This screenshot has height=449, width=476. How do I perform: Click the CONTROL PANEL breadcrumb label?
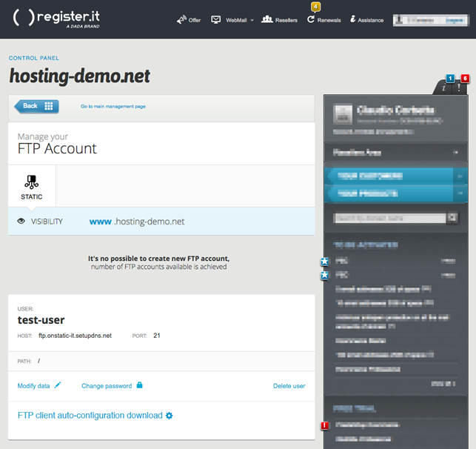pyautogui.click(x=34, y=58)
